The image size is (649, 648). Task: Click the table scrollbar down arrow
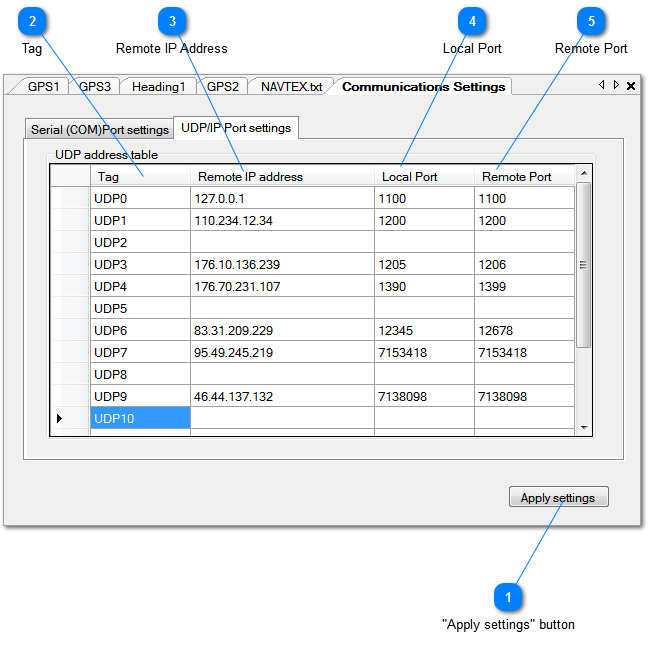point(584,428)
